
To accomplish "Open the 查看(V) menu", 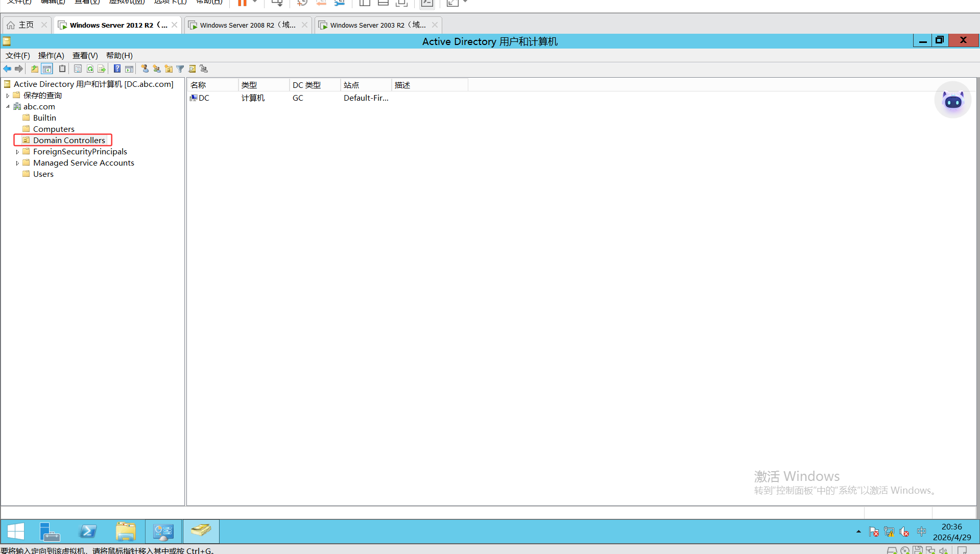I will click(x=85, y=56).
